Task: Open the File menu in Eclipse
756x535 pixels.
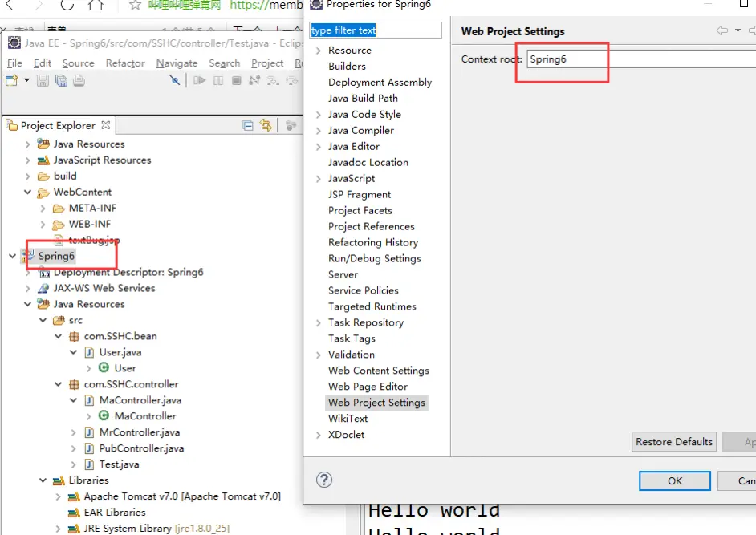Action: click(14, 63)
